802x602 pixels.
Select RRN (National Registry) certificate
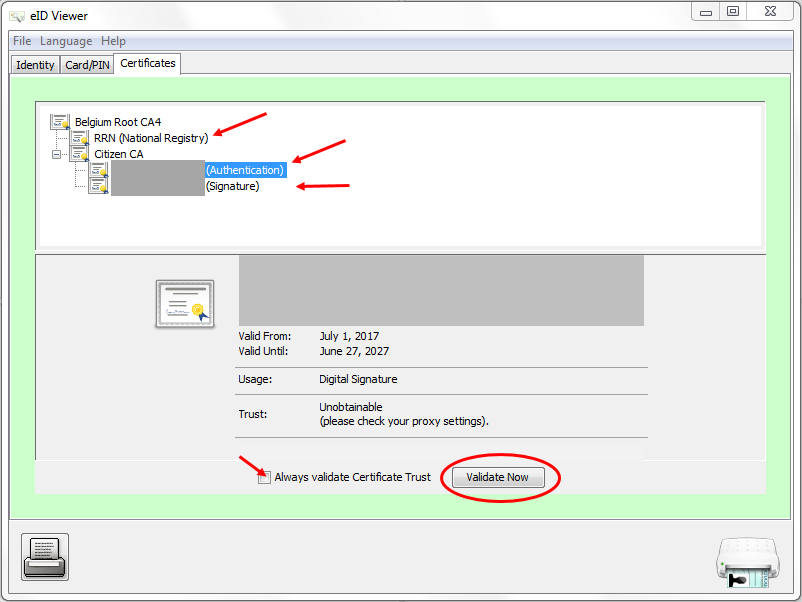(x=151, y=138)
